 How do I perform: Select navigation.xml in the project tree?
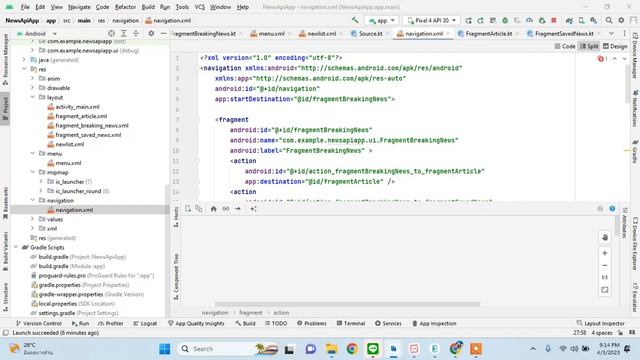point(74,210)
